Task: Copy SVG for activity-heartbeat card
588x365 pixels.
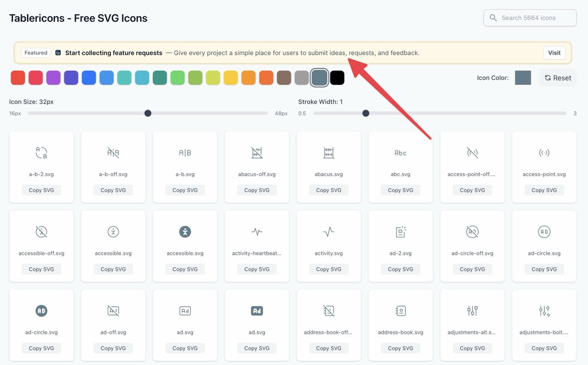Action: [257, 269]
